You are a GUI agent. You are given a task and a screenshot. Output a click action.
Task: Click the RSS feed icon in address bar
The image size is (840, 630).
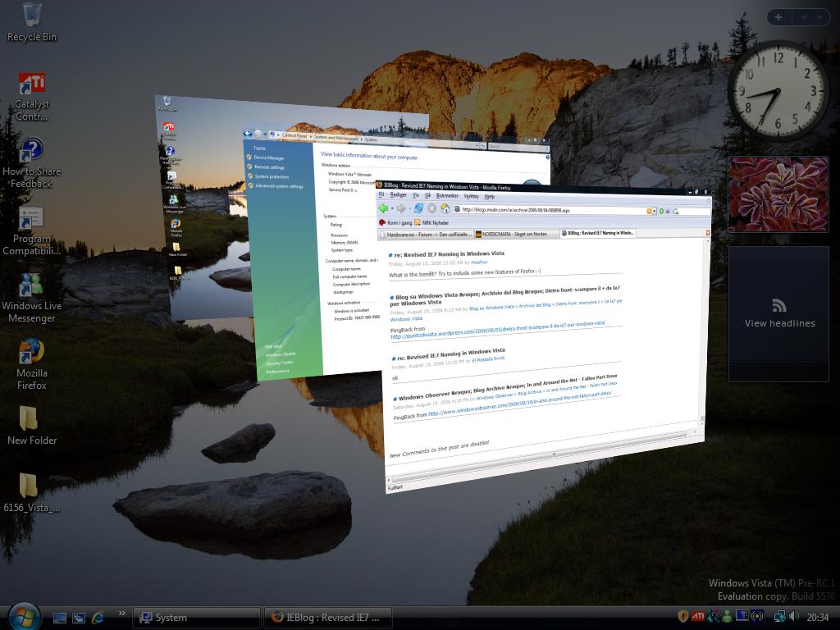pyautogui.click(x=649, y=212)
